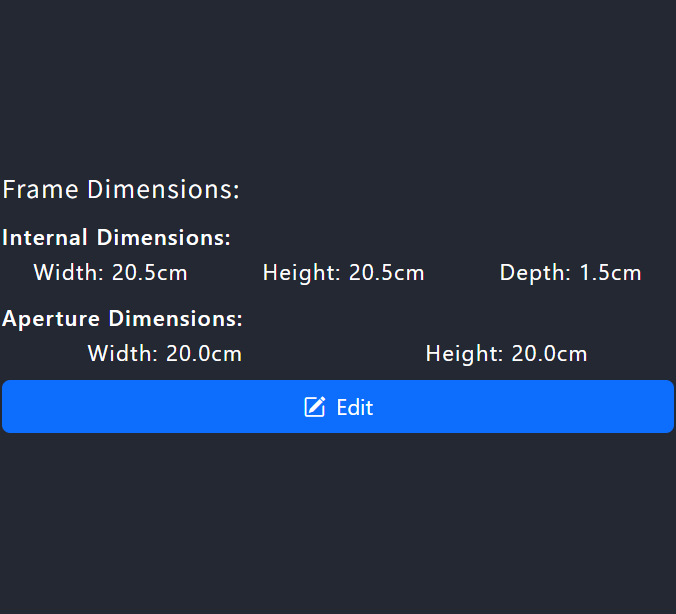Click the word Aperture in bold label
This screenshot has height=614, width=676.
click(x=52, y=319)
